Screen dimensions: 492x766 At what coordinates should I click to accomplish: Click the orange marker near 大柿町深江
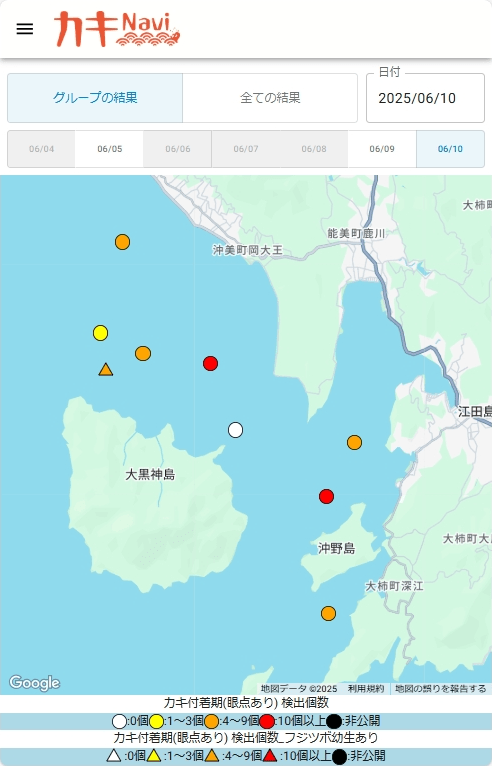[328, 613]
